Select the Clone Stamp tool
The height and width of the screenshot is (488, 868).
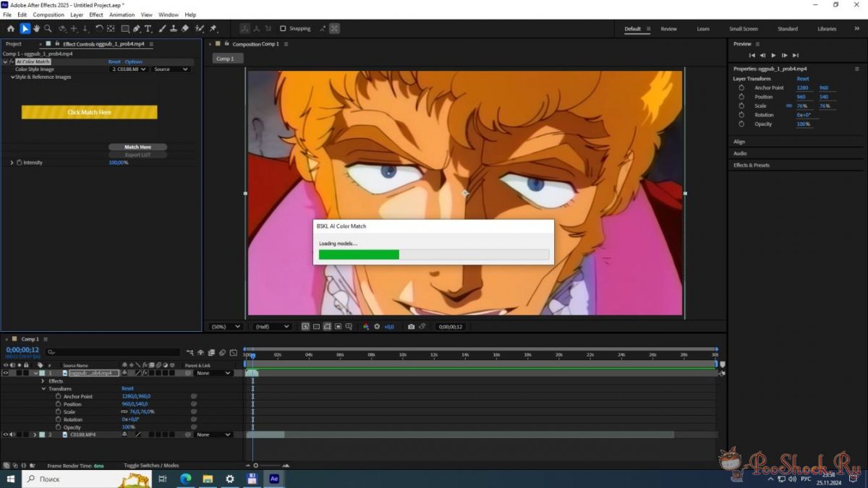pyautogui.click(x=173, y=29)
